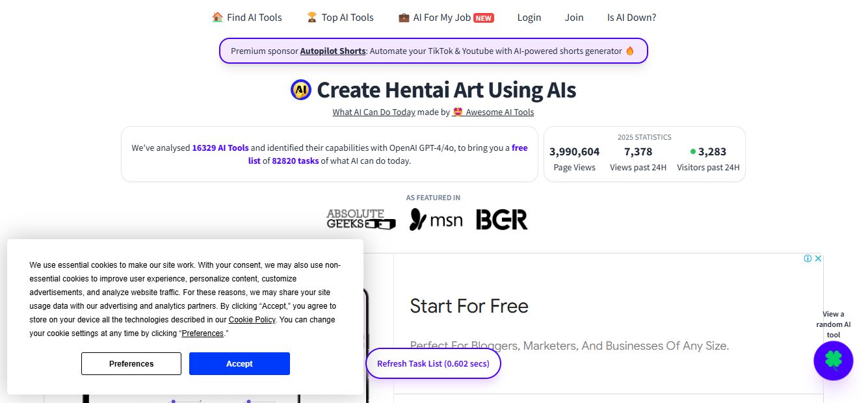
Task: Open What AI Can Do Today link
Action: pyautogui.click(x=374, y=112)
